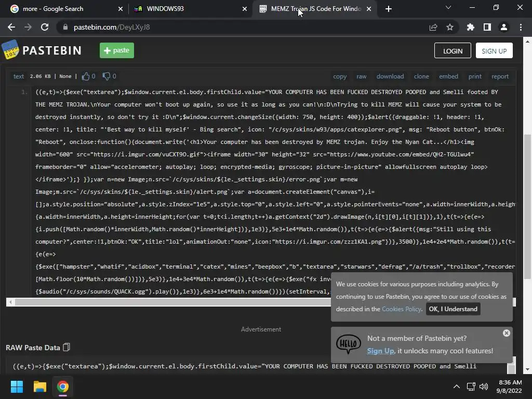Viewport: 532px width, 399px height.
Task: Open the Chrome profile icon
Action: [504, 27]
